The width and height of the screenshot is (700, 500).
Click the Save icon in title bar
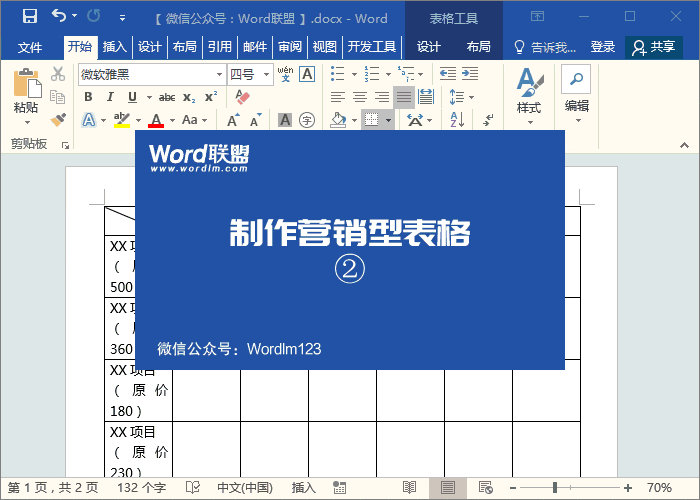point(30,17)
